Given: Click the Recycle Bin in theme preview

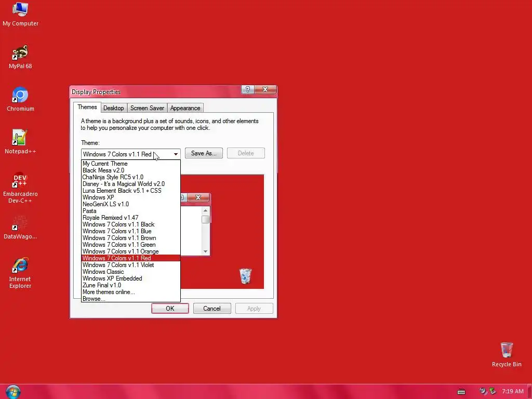Looking at the screenshot, I should (245, 276).
